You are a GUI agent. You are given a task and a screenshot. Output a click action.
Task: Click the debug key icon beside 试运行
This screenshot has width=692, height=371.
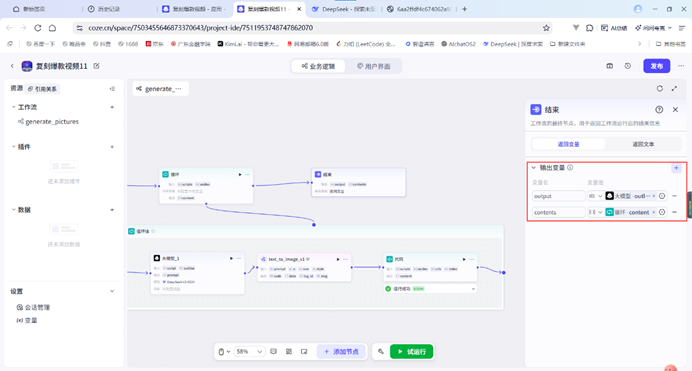point(381,352)
